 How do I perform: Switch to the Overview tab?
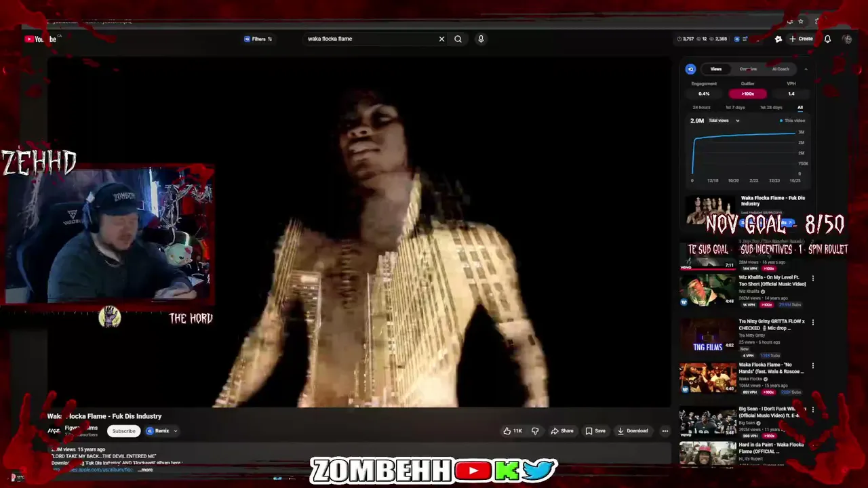(x=748, y=68)
